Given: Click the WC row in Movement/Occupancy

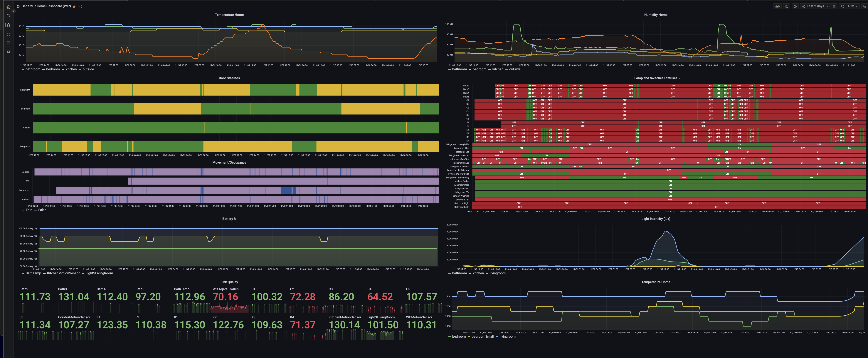Looking at the screenshot, I should pyautogui.click(x=283, y=181).
